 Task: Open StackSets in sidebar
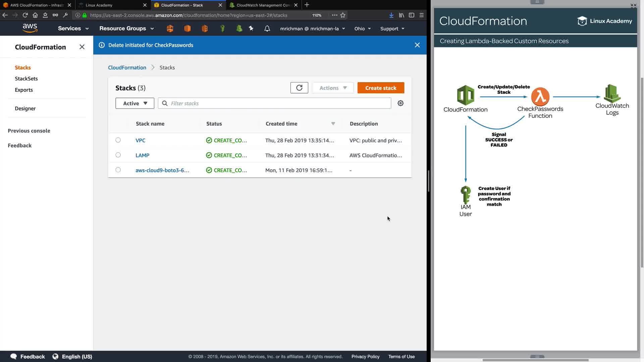[x=26, y=78]
